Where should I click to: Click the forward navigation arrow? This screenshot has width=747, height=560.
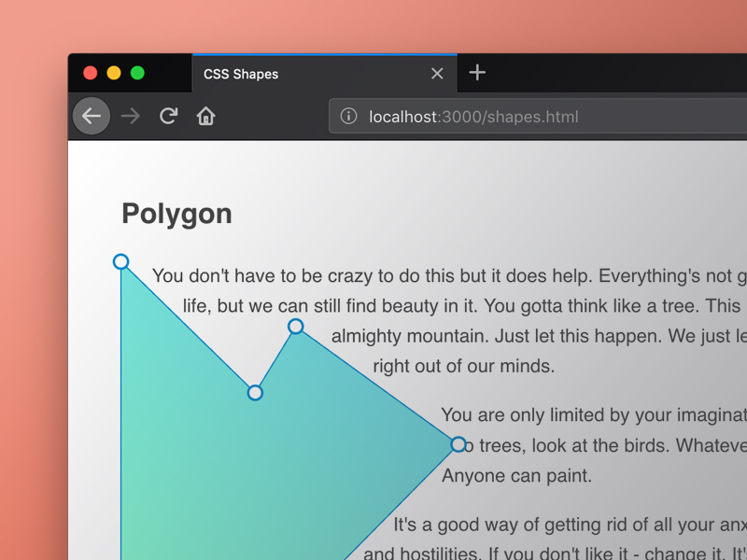(x=131, y=117)
